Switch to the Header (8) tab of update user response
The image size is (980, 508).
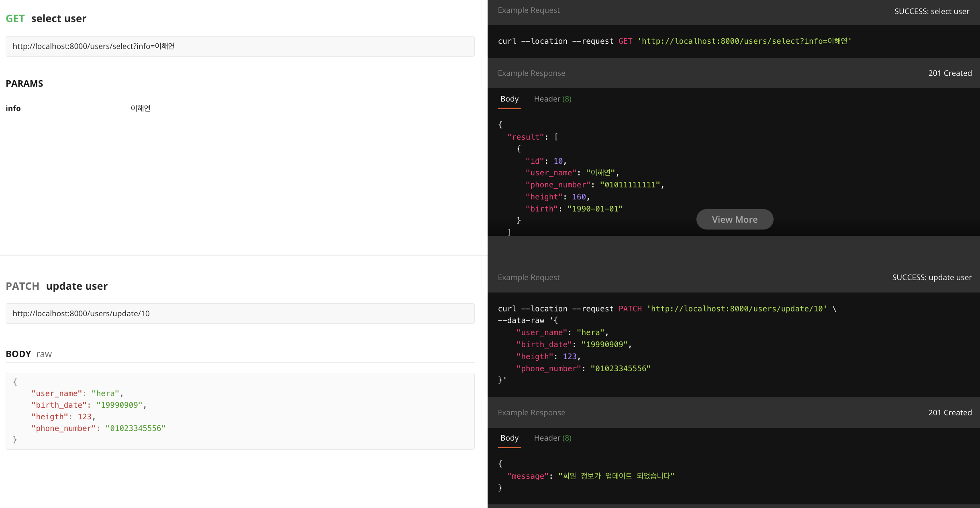552,438
